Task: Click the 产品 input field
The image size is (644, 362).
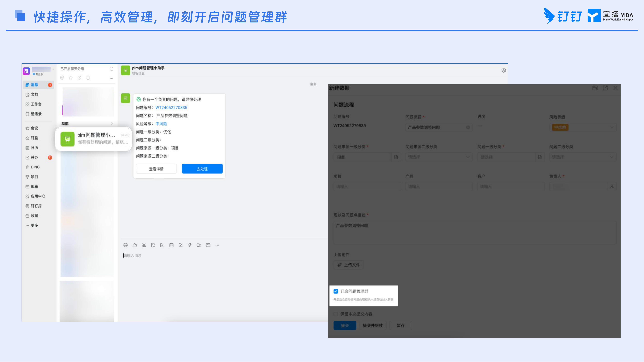Action: 439,187
